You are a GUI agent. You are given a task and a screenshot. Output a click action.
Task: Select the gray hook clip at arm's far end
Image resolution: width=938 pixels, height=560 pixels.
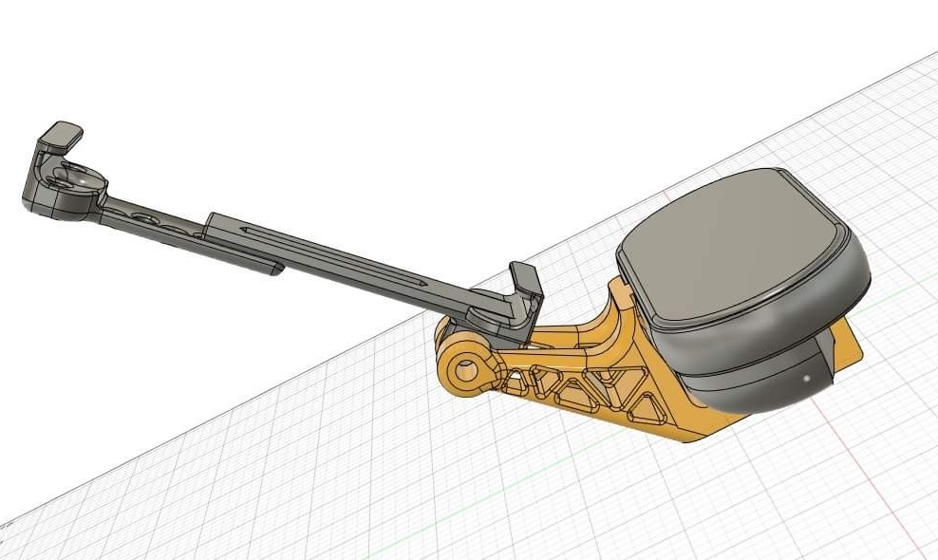click(x=63, y=136)
